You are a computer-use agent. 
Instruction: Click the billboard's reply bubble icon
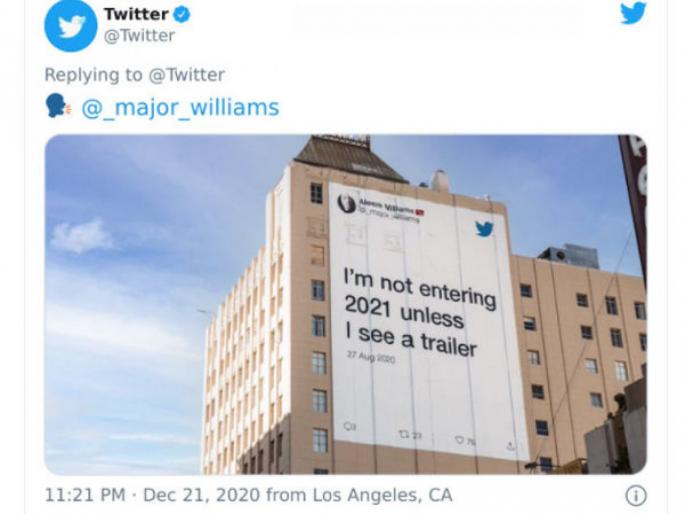pyautogui.click(x=350, y=425)
